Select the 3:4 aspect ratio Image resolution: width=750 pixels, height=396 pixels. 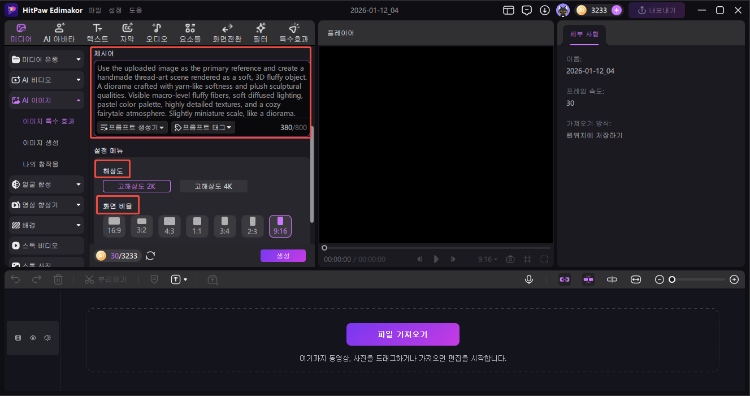[x=225, y=226]
